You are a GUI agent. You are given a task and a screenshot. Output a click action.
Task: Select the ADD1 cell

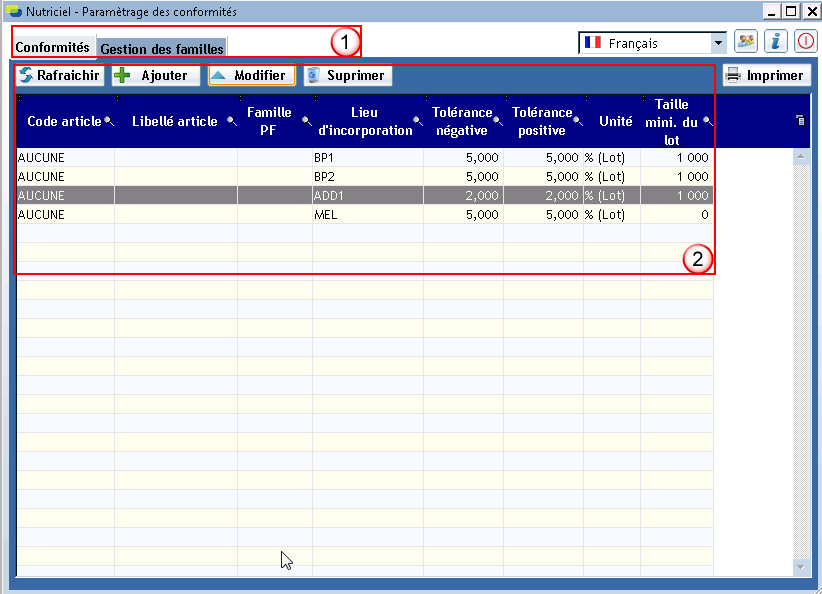367,196
